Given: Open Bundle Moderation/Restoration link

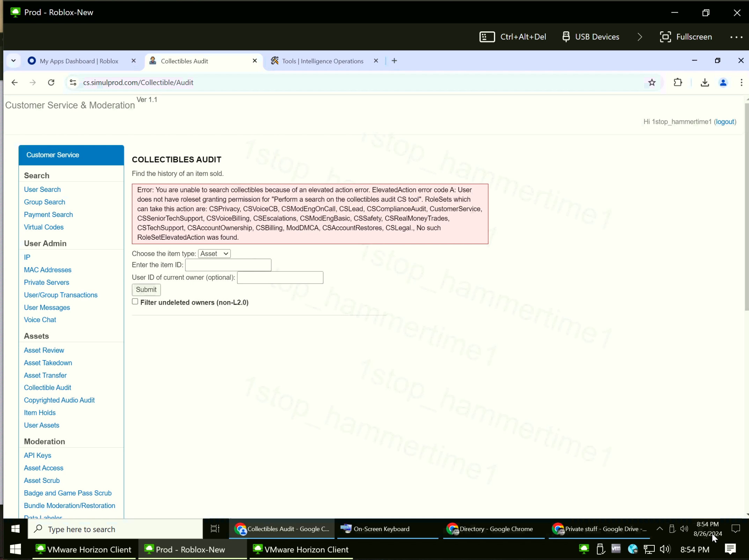Looking at the screenshot, I should [69, 506].
